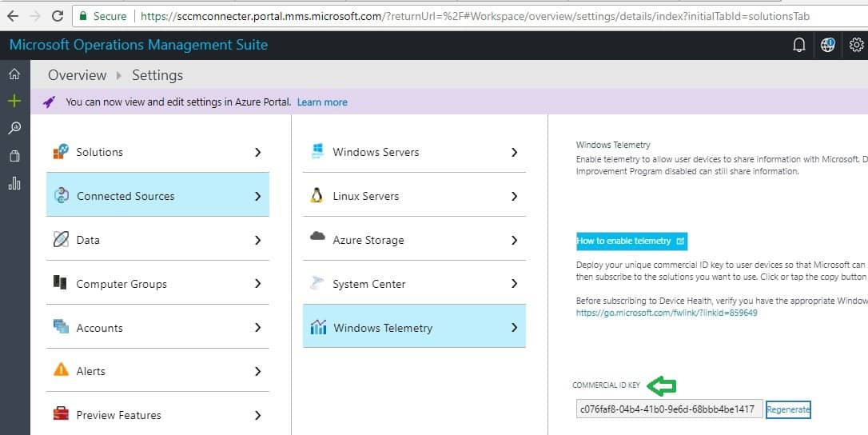Click the browser forward arrow
The height and width of the screenshot is (435, 868).
click(35, 16)
